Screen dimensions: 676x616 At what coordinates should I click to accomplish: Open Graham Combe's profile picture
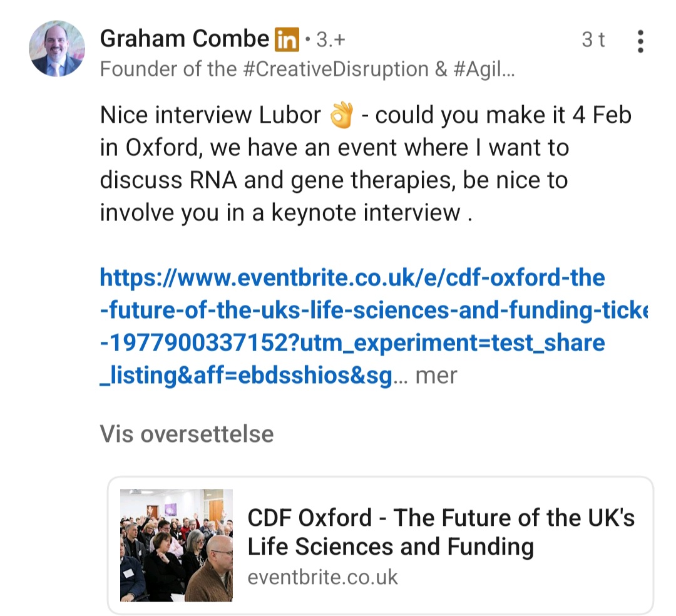click(x=57, y=49)
